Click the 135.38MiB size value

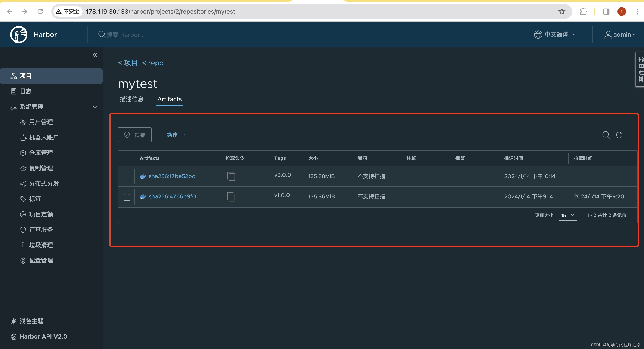[x=322, y=176]
